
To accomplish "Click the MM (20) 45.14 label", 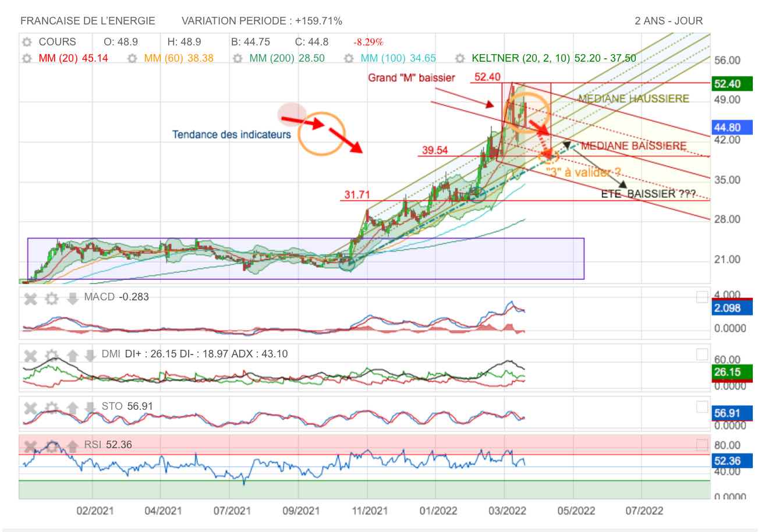I will click(x=73, y=58).
